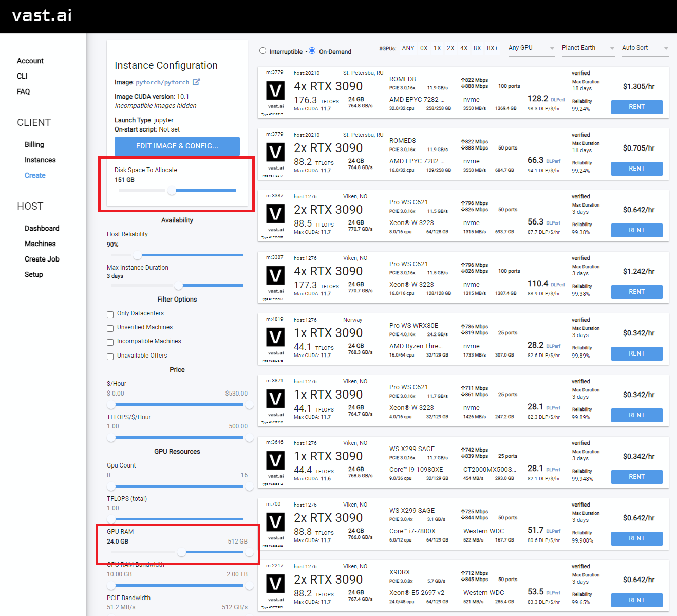Click vast.ai logo on 2x RTX 3090 $0.705/hr offer

275,153
